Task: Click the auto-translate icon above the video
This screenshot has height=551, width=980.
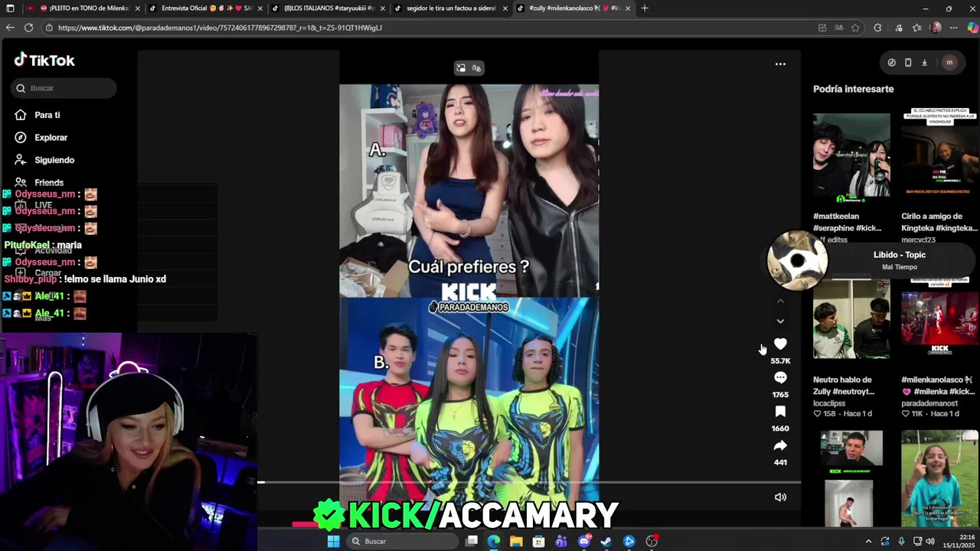Action: 476,68
